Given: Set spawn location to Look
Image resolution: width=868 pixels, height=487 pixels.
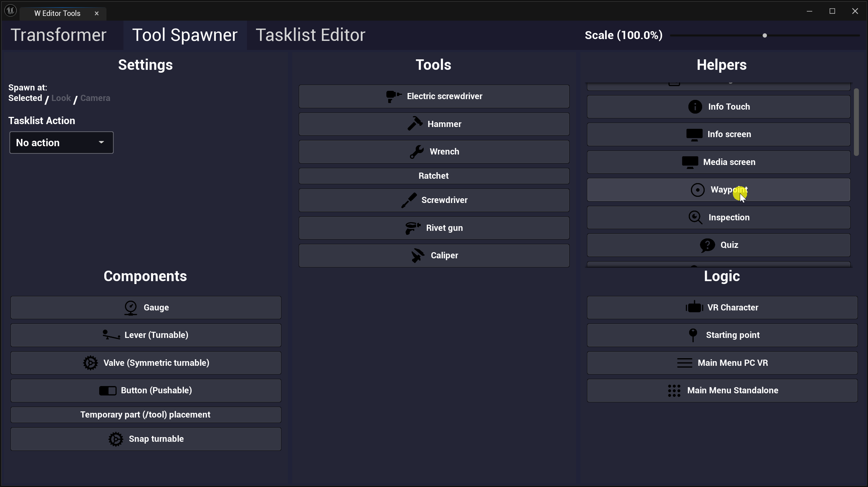Looking at the screenshot, I should point(61,98).
